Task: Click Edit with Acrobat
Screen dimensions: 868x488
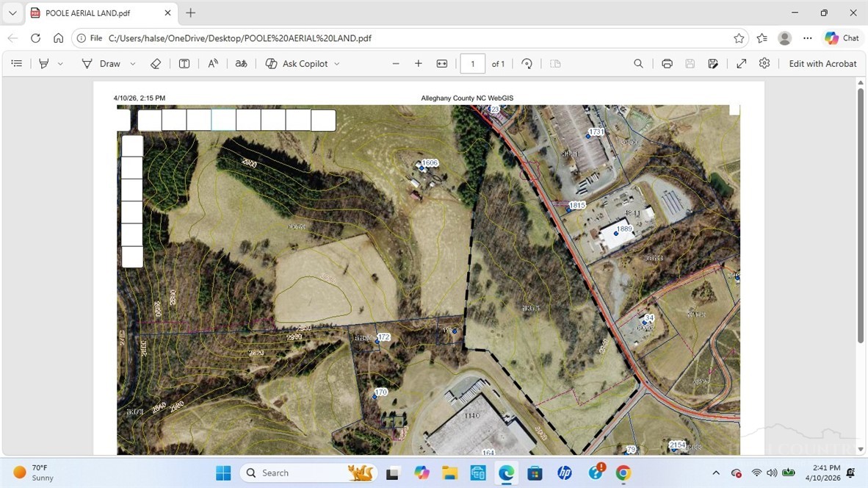Action: (822, 64)
